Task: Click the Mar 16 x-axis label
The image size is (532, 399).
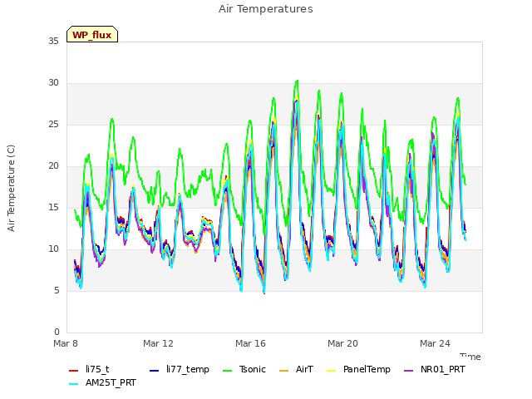Action: point(250,343)
